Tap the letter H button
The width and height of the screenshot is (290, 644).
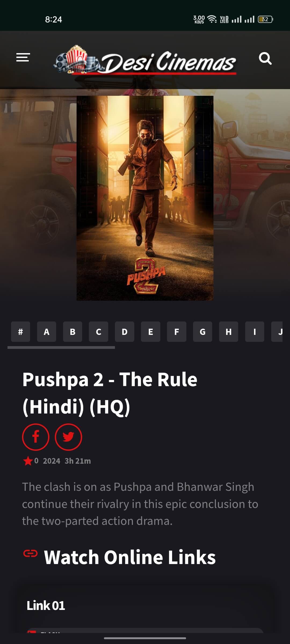pyautogui.click(x=229, y=332)
